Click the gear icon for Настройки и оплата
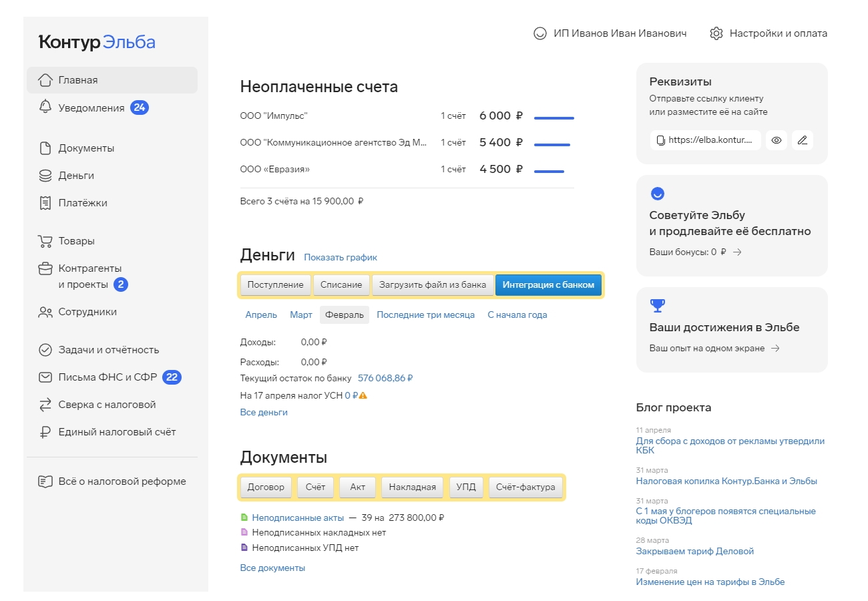868x601 pixels. point(716,33)
